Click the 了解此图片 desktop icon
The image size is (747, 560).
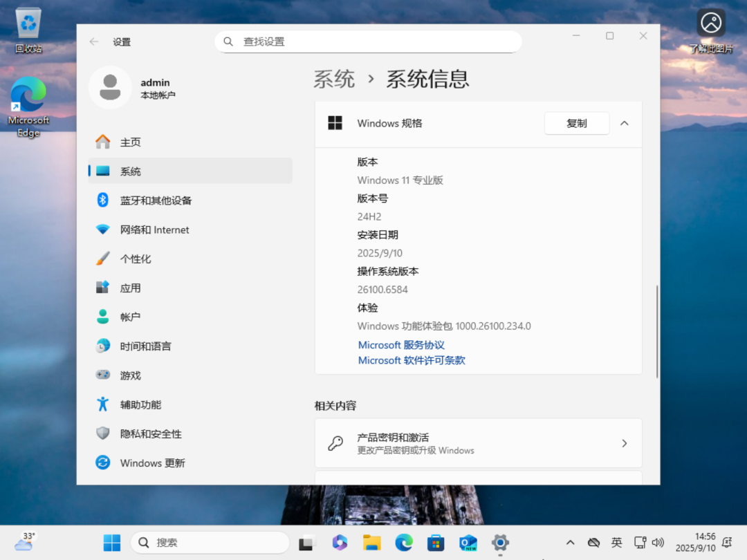(x=711, y=30)
